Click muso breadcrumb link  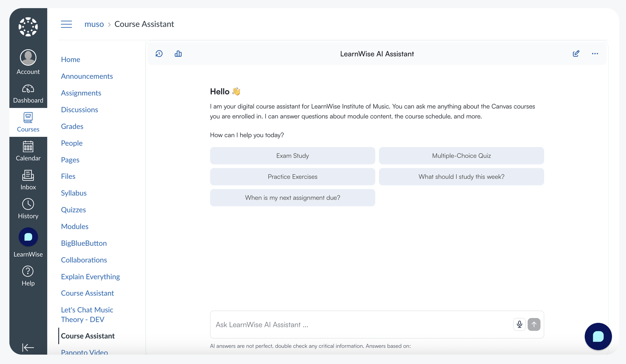click(94, 24)
